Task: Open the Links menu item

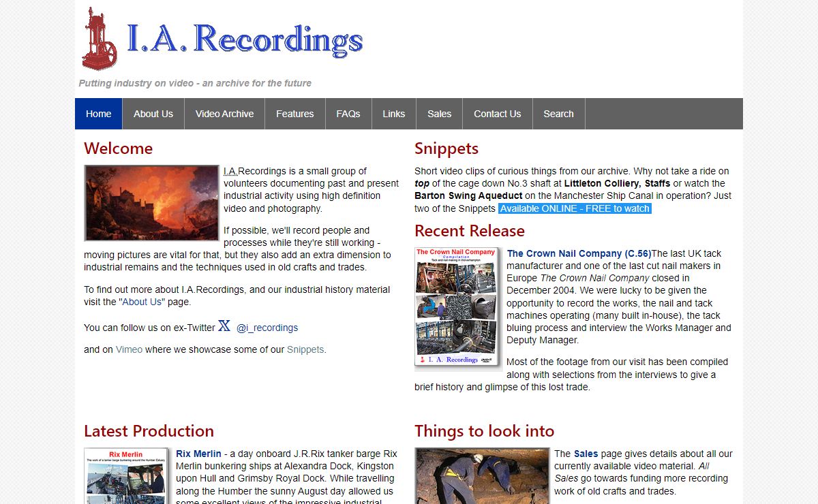Action: 394,114
